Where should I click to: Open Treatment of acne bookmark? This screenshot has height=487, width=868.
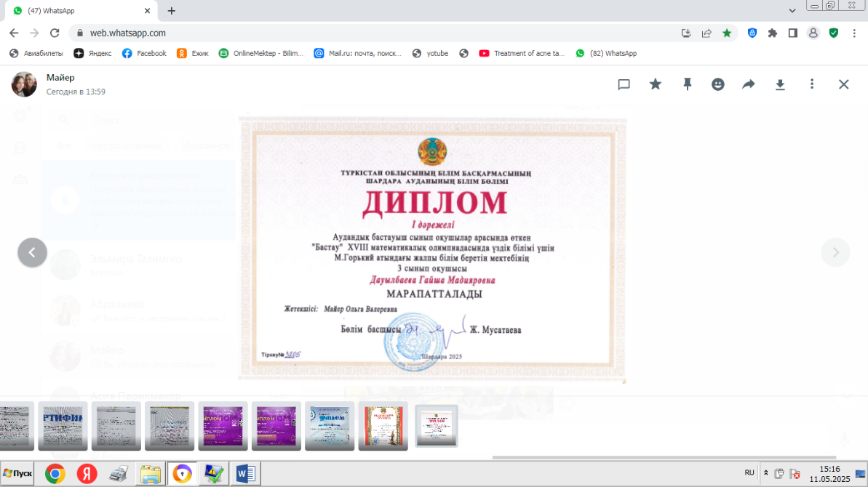tap(522, 53)
